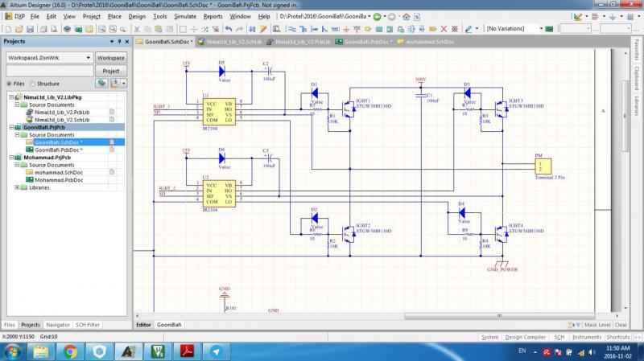Select the GND Power Port tool
Viewport: 644px width, 361px height.
346,29
